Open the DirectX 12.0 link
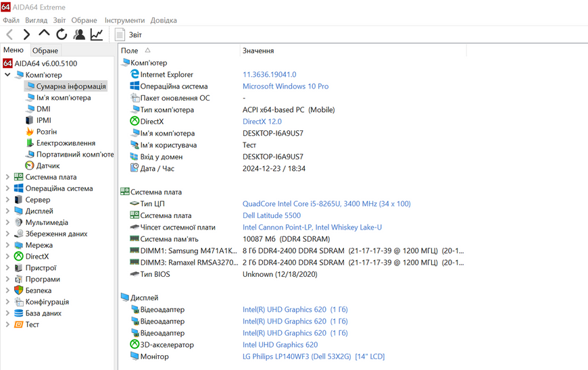This screenshot has height=370, width=588. click(x=262, y=122)
